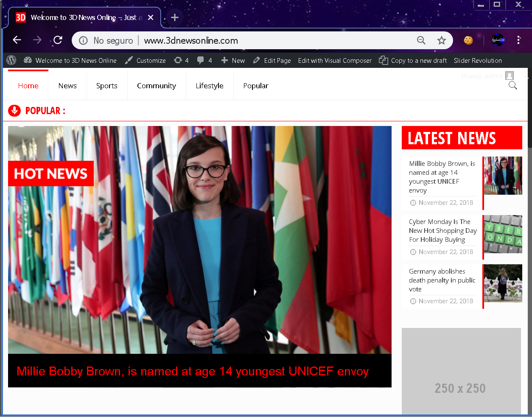Open Chrome three-dot menu
Viewport: 532px width, 417px height.
coord(518,40)
